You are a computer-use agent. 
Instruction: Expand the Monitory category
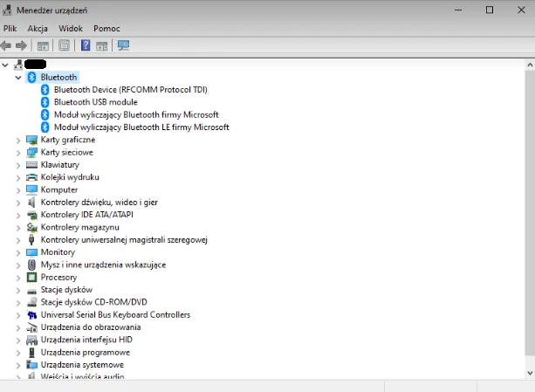[x=18, y=251]
